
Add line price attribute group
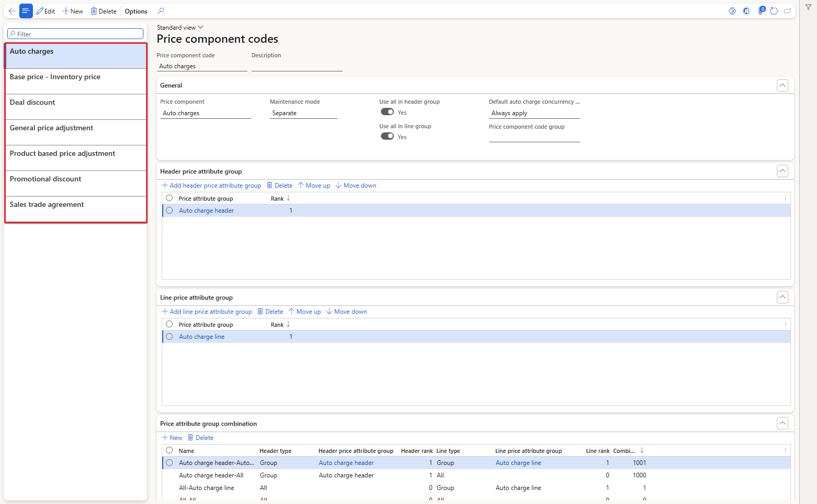click(x=207, y=312)
